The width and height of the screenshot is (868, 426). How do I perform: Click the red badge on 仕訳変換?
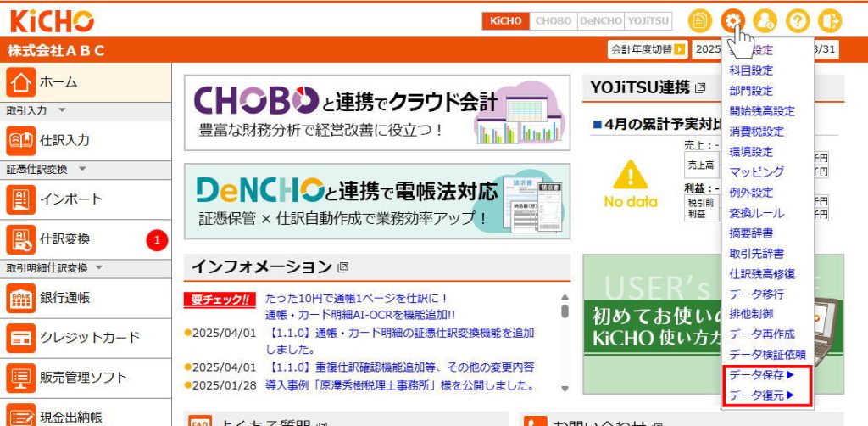click(157, 240)
